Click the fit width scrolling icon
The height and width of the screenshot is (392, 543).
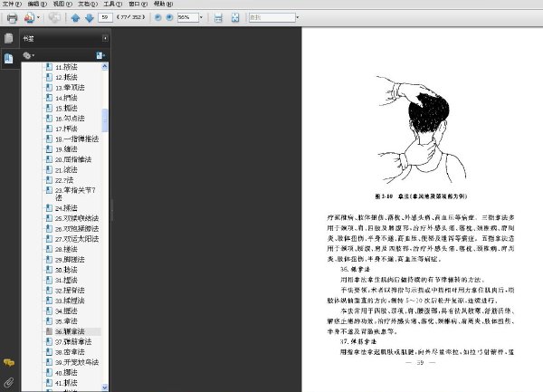click(218, 18)
